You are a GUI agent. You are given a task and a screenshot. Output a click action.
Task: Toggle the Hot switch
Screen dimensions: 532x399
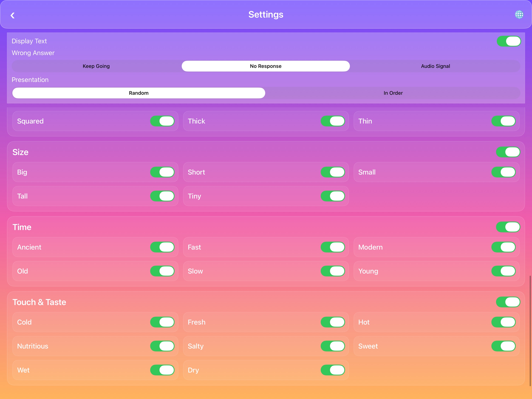pos(503,322)
